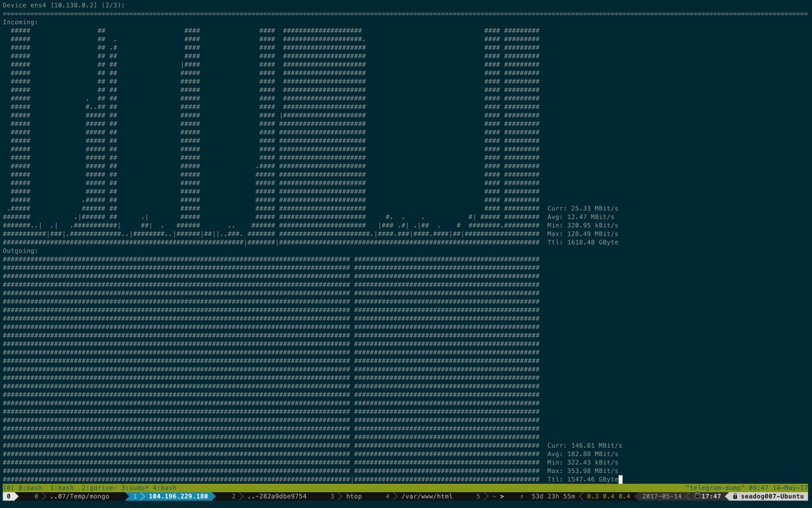Screen dimensions: 812x508
Task: Click the lock icon beside seadog007-Ubuntu
Action: (735, 497)
